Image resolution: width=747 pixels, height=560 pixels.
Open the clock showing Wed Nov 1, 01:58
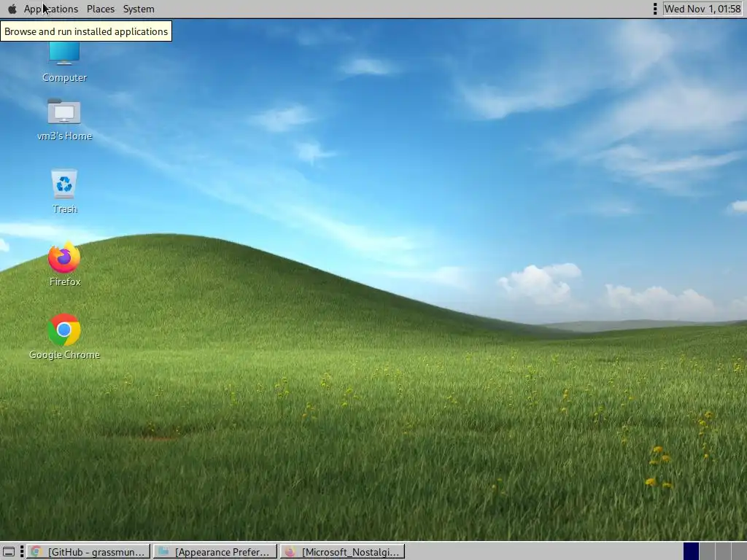click(703, 9)
